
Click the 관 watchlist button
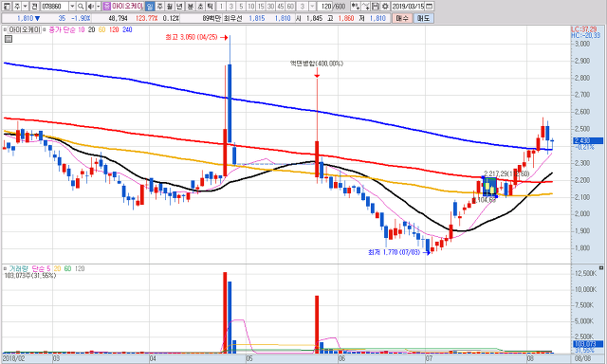point(34,7)
